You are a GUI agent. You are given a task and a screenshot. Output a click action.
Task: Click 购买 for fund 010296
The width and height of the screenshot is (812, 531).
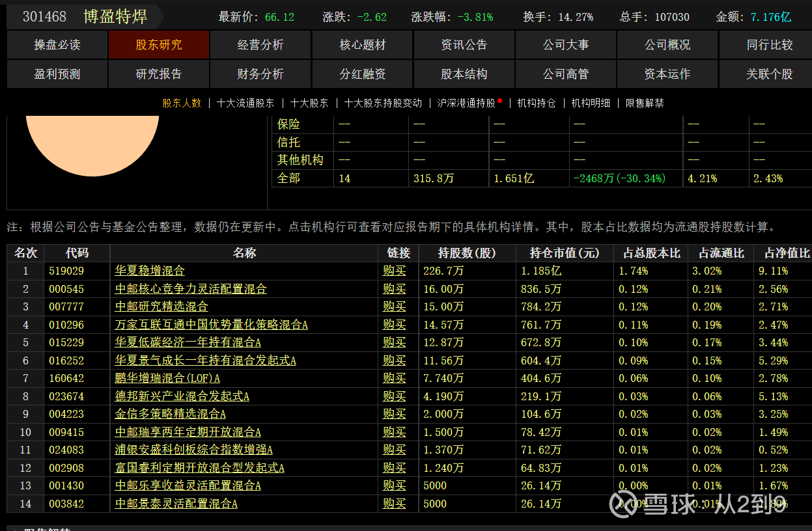click(x=395, y=325)
